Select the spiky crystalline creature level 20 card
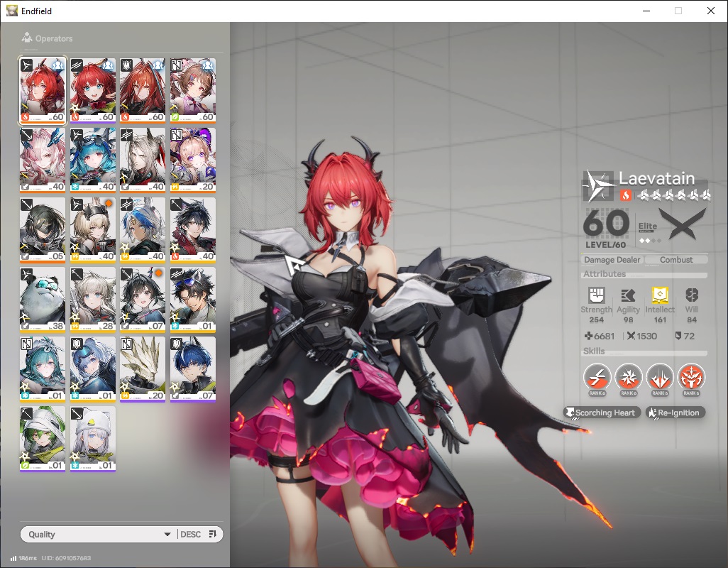Viewport: 728px width, 568px height. [143, 369]
